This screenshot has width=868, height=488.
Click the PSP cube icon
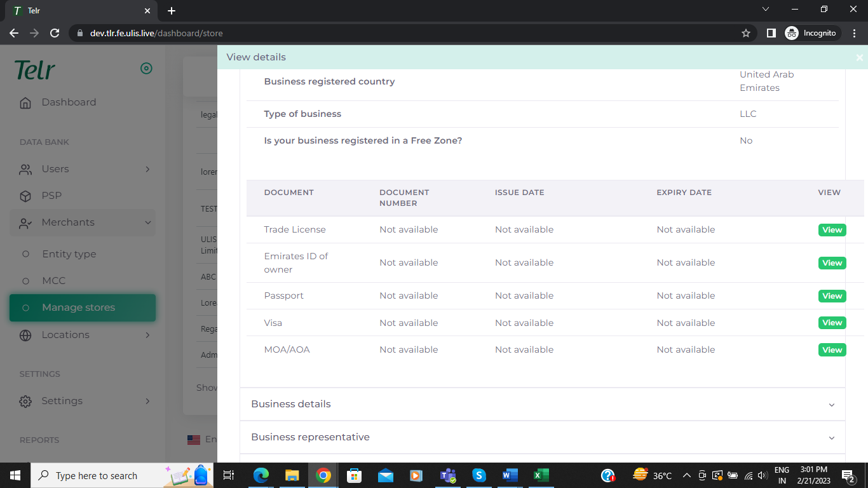(x=25, y=196)
